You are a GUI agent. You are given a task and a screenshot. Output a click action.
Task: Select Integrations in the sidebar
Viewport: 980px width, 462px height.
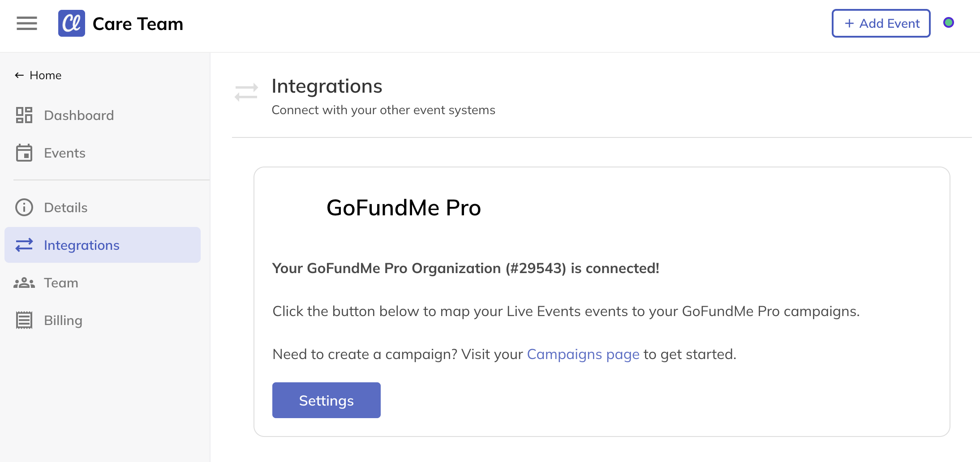pos(103,245)
